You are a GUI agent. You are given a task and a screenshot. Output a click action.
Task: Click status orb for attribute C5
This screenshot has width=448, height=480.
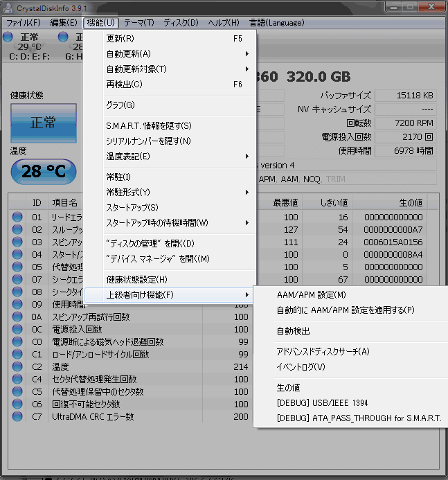[17, 391]
